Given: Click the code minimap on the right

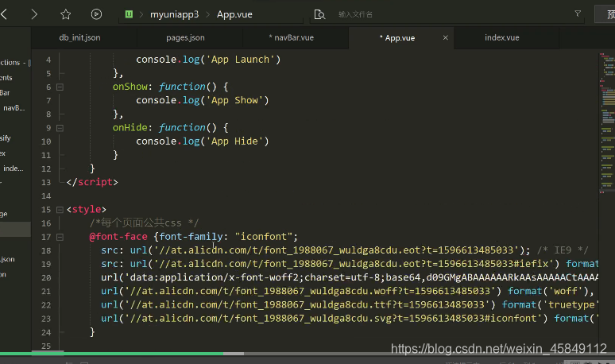Looking at the screenshot, I should pos(607,122).
